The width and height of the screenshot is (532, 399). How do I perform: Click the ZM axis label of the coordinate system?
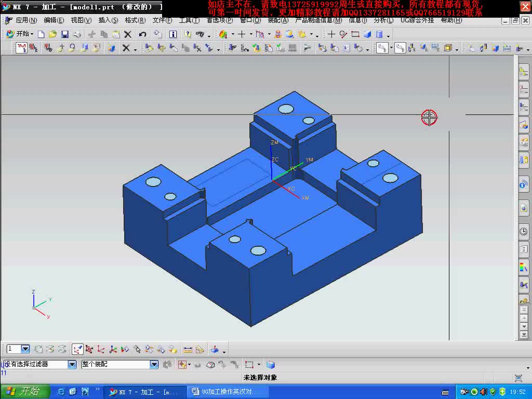click(x=274, y=142)
